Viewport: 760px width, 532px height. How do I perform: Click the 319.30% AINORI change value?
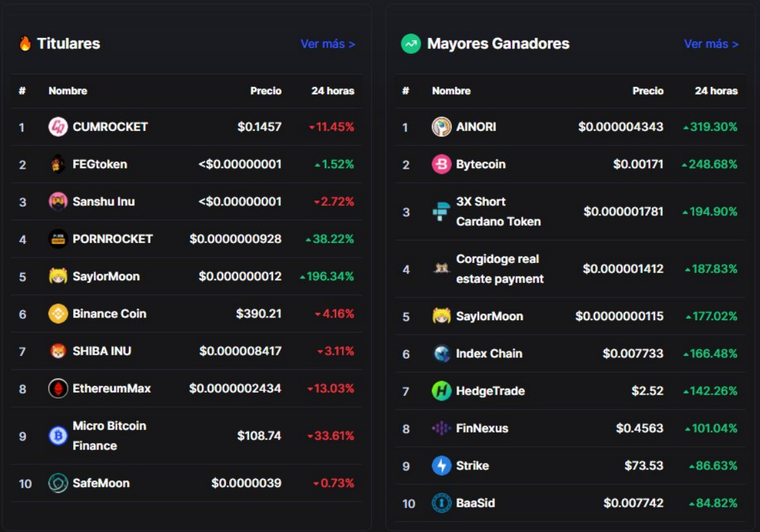pyautogui.click(x=710, y=127)
